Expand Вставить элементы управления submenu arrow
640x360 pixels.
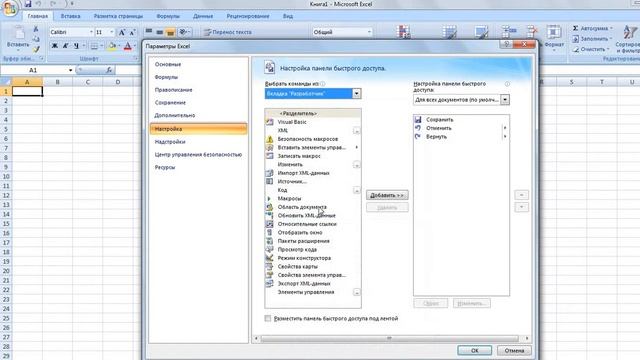pos(356,147)
